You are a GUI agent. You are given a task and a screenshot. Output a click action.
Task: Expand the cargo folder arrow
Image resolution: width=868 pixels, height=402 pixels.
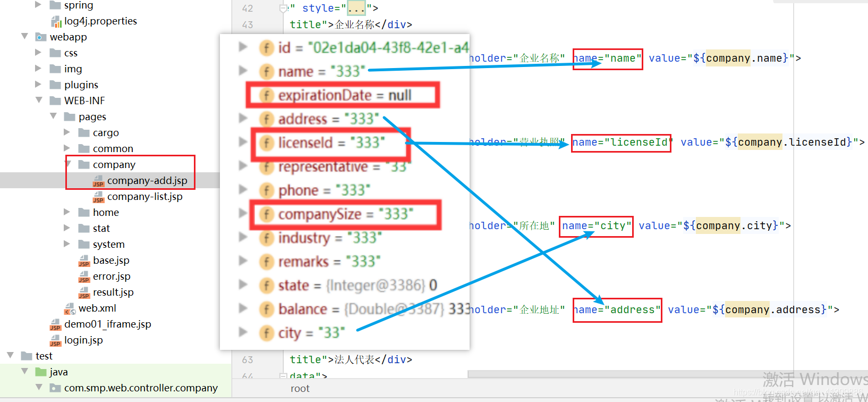[x=67, y=132]
